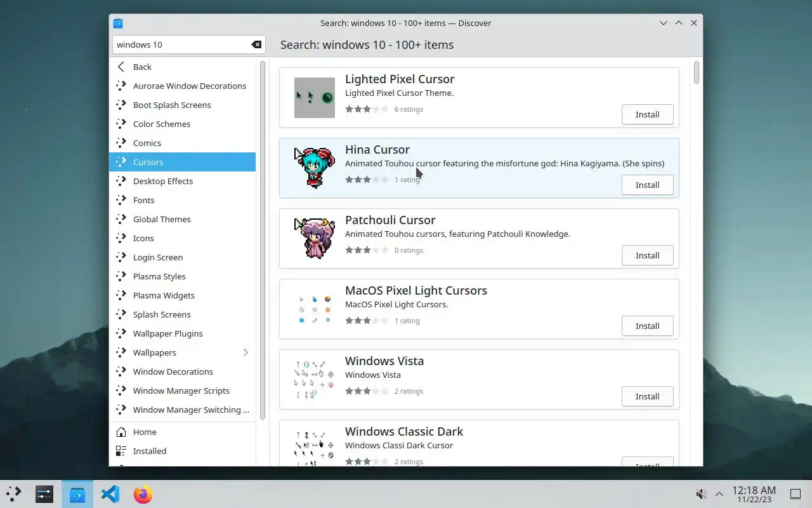Select Boot Splash Screens category
This screenshot has width=812, height=508.
pos(182,105)
